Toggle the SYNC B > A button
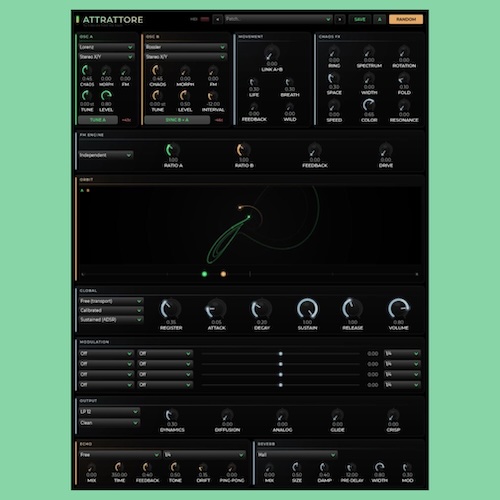Image resolution: width=500 pixels, height=500 pixels. click(x=177, y=120)
